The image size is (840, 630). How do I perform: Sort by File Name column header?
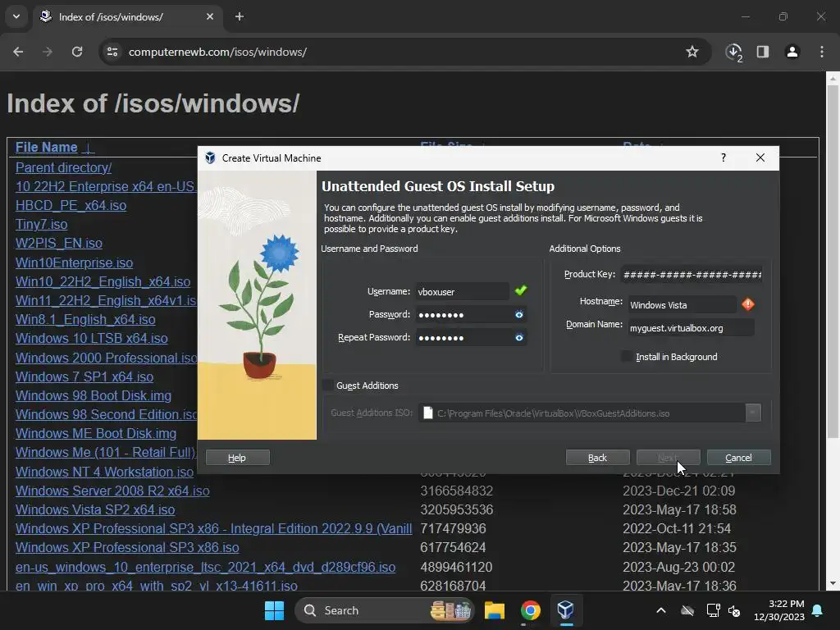[x=47, y=147]
